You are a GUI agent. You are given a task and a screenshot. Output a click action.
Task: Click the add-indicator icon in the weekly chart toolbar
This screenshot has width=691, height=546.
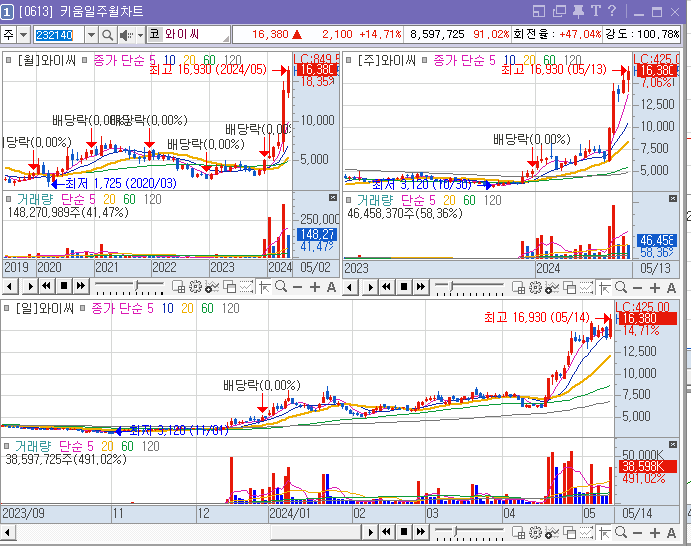(x=552, y=288)
